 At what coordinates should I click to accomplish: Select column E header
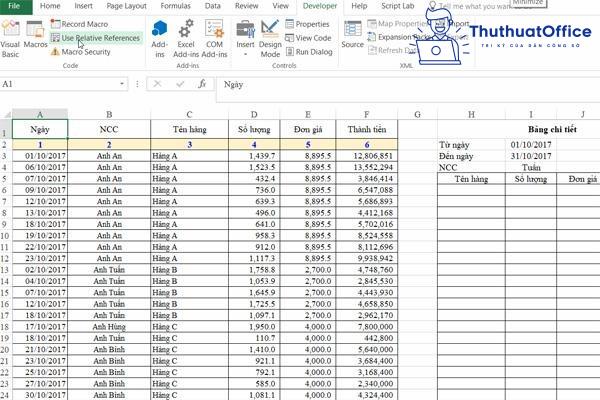pyautogui.click(x=308, y=114)
